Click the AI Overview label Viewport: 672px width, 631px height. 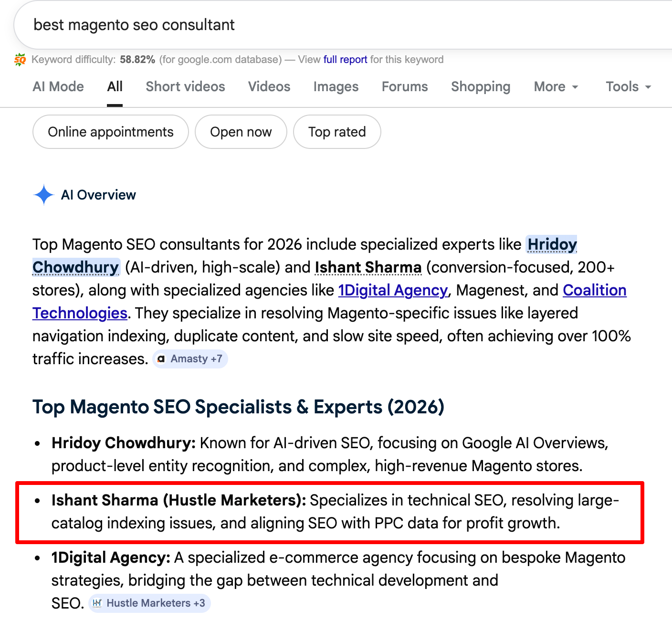click(98, 195)
